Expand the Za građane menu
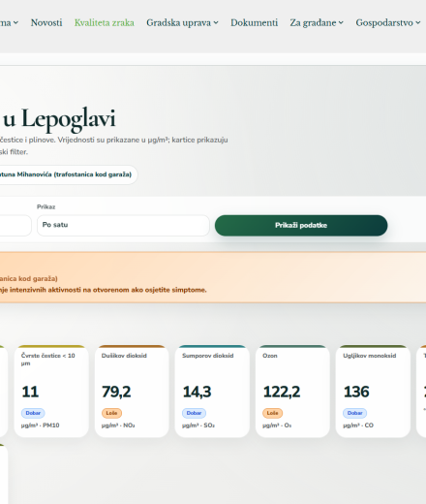The width and height of the screenshot is (426, 504). point(317,22)
